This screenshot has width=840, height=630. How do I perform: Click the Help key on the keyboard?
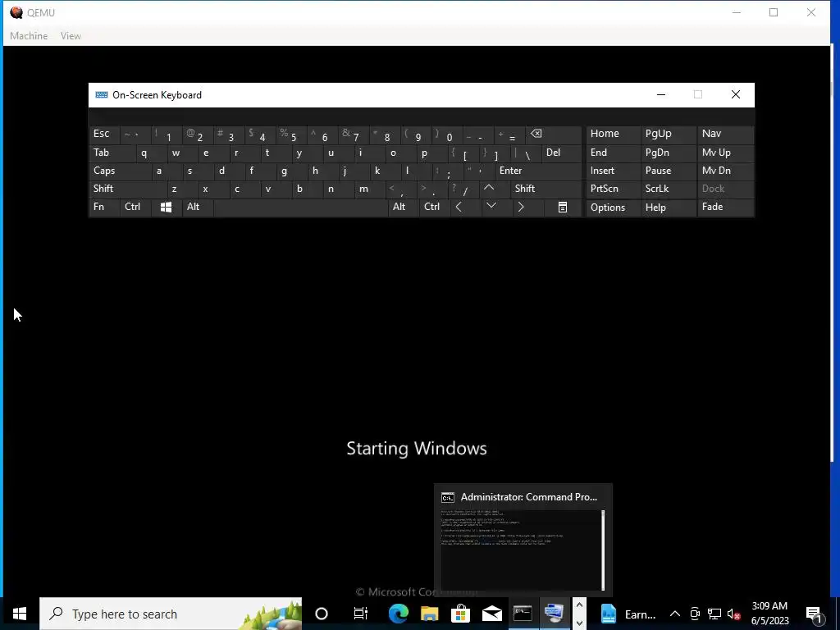[669, 208]
